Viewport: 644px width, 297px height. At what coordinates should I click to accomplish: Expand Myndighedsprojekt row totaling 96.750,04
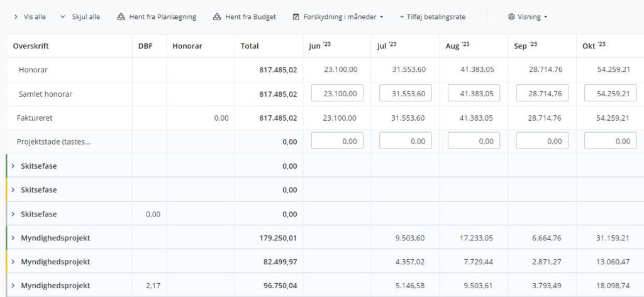pyautogui.click(x=13, y=286)
